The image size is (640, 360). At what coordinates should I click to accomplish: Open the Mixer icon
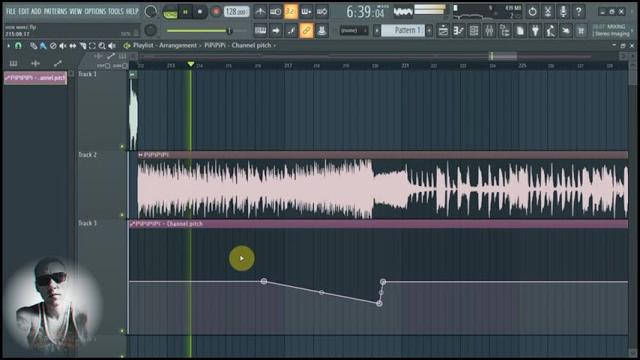point(489,31)
